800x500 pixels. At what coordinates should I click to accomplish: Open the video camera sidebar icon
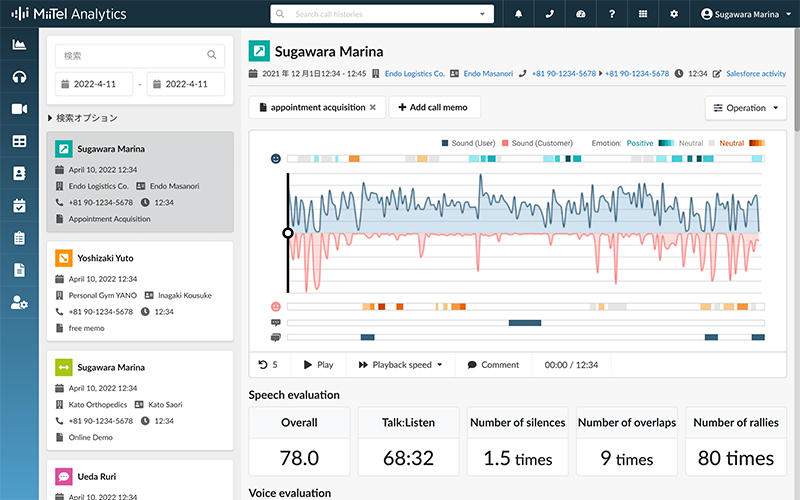point(19,109)
